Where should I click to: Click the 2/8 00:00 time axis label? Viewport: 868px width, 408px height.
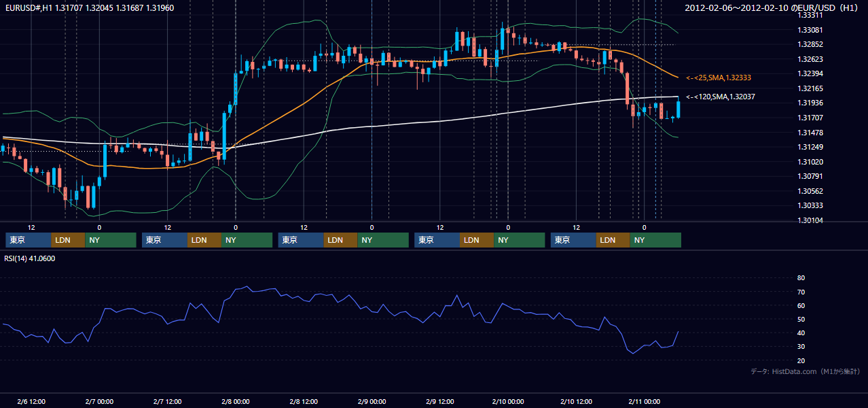pyautogui.click(x=236, y=401)
